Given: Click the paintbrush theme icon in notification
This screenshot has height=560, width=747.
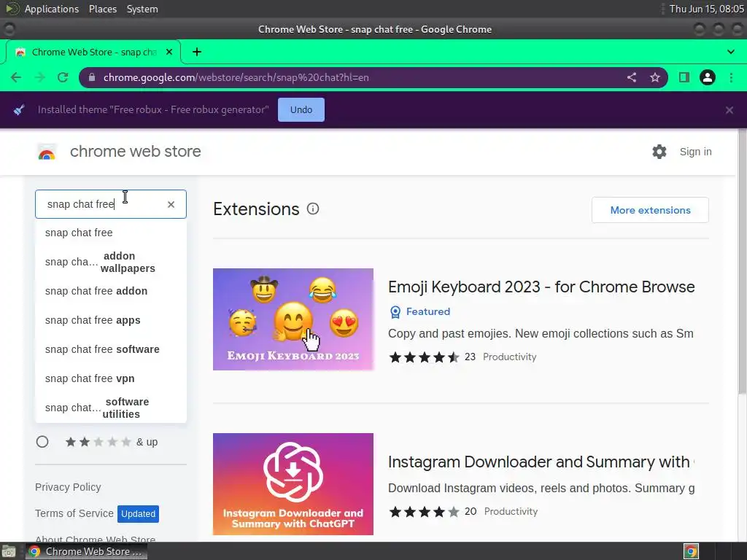Looking at the screenshot, I should coord(19,110).
